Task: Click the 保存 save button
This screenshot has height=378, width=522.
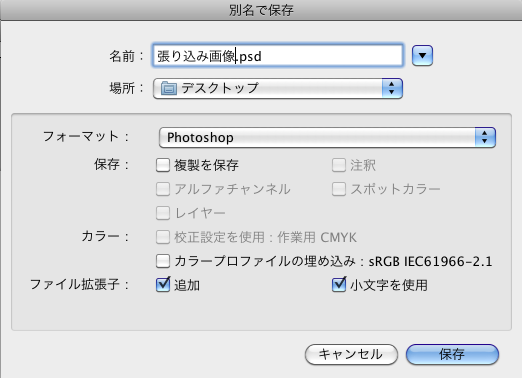Action: [452, 354]
